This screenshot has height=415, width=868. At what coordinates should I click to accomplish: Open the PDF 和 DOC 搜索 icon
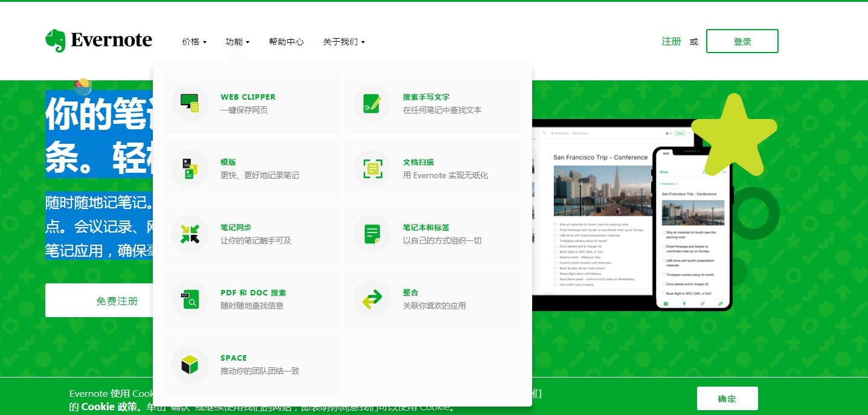(190, 299)
